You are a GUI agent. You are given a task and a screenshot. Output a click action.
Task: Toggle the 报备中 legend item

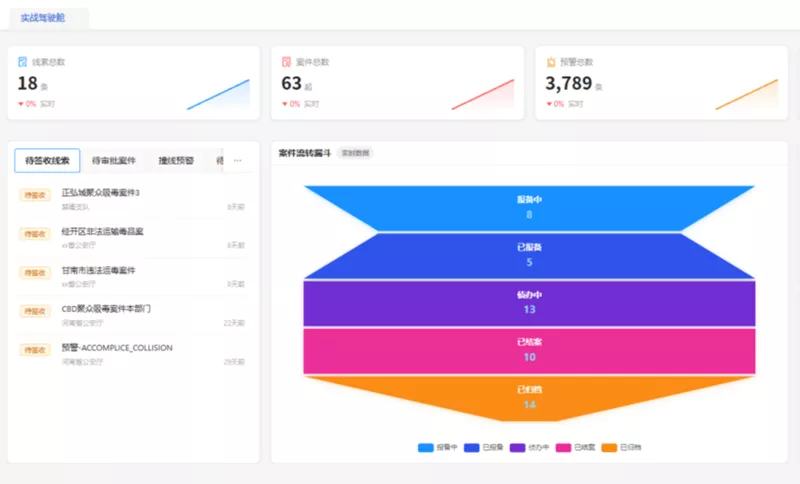437,447
